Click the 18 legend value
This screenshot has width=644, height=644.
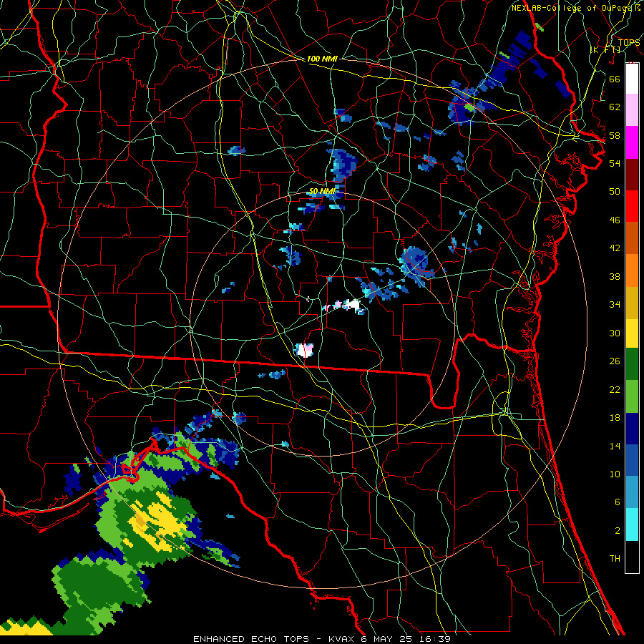pyautogui.click(x=615, y=418)
